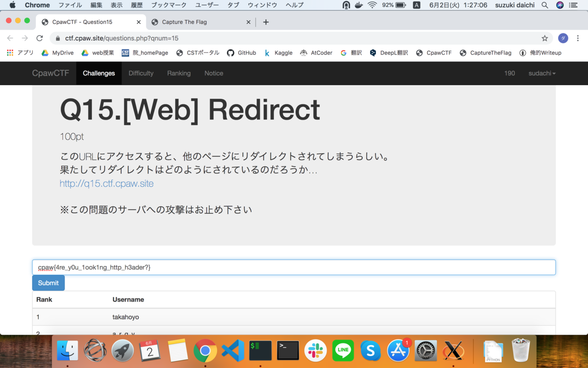Close the Capture The Flag tab
Viewport: 588px width, 368px height.
[248, 22]
